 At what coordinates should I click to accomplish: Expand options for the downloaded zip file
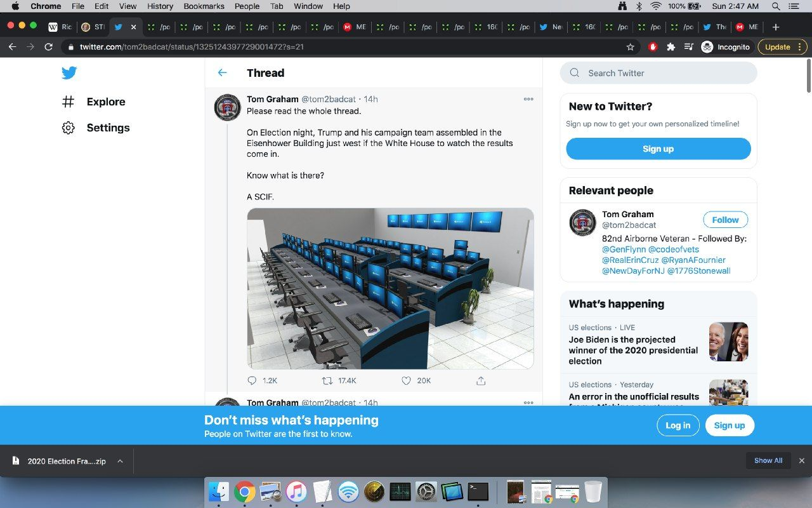[x=120, y=461]
